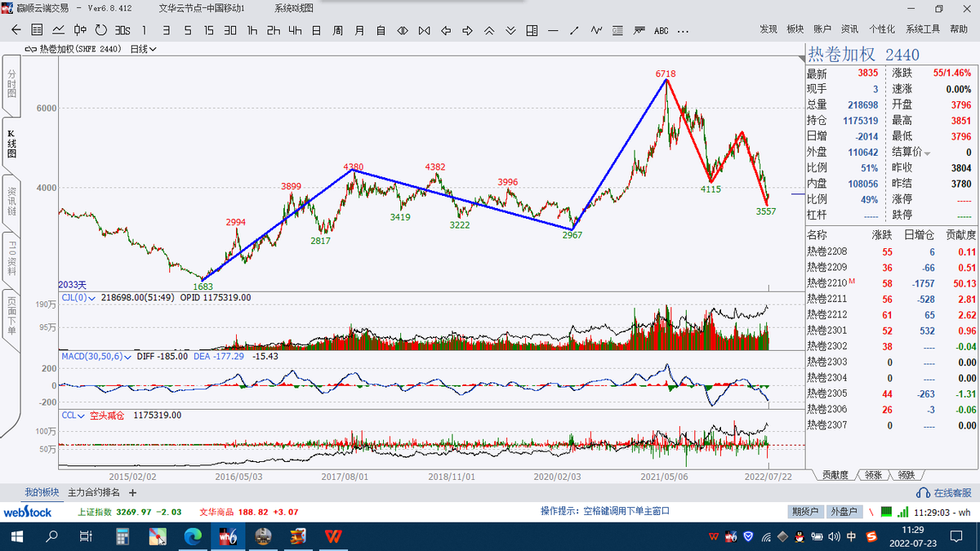Select the 1-minute period
This screenshot has height=551, width=980.
click(x=145, y=29)
